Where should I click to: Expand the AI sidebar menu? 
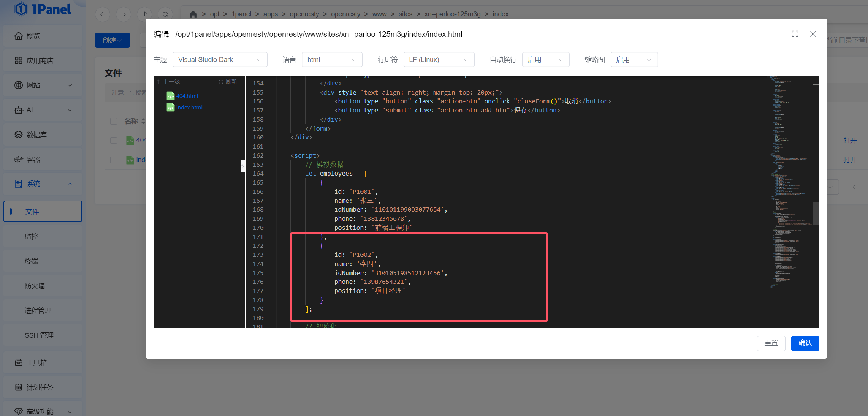(x=43, y=110)
